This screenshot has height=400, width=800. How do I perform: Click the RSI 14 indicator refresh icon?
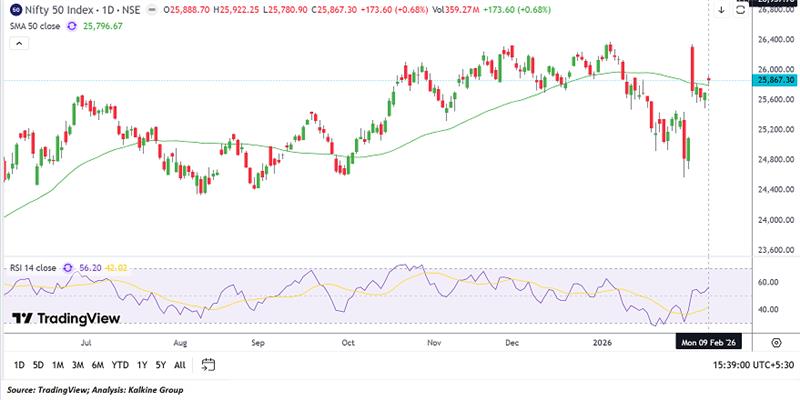tap(68, 268)
